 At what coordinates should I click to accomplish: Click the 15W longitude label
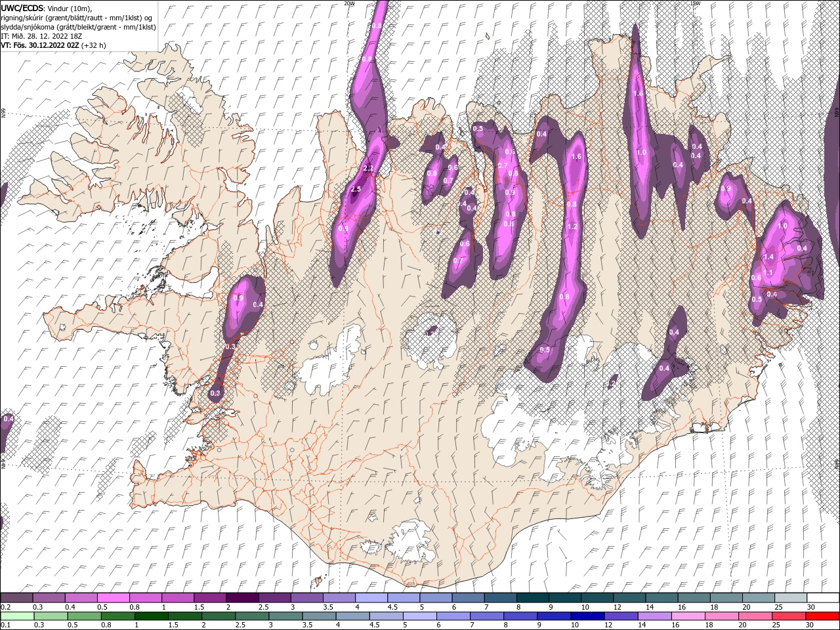[695, 3]
